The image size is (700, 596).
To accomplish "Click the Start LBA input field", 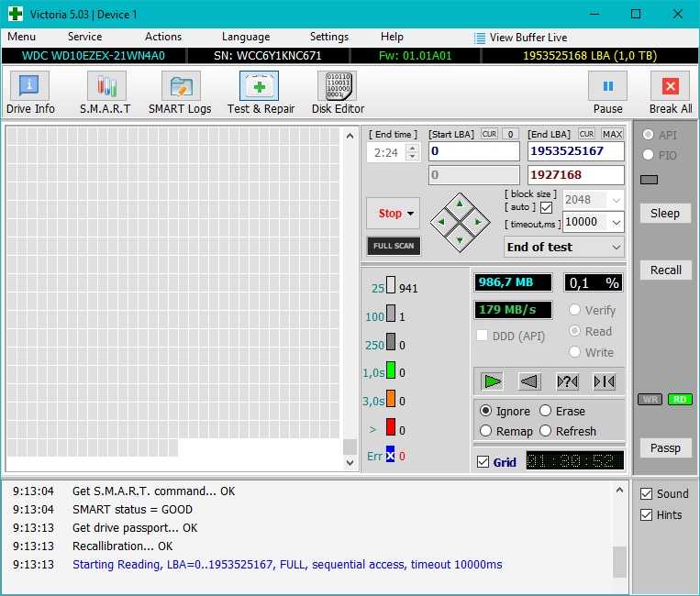I will click(x=474, y=151).
